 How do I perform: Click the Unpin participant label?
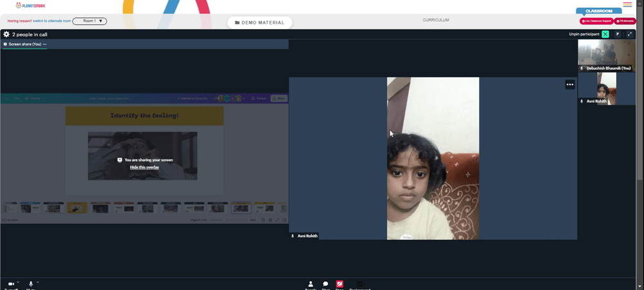[584, 34]
